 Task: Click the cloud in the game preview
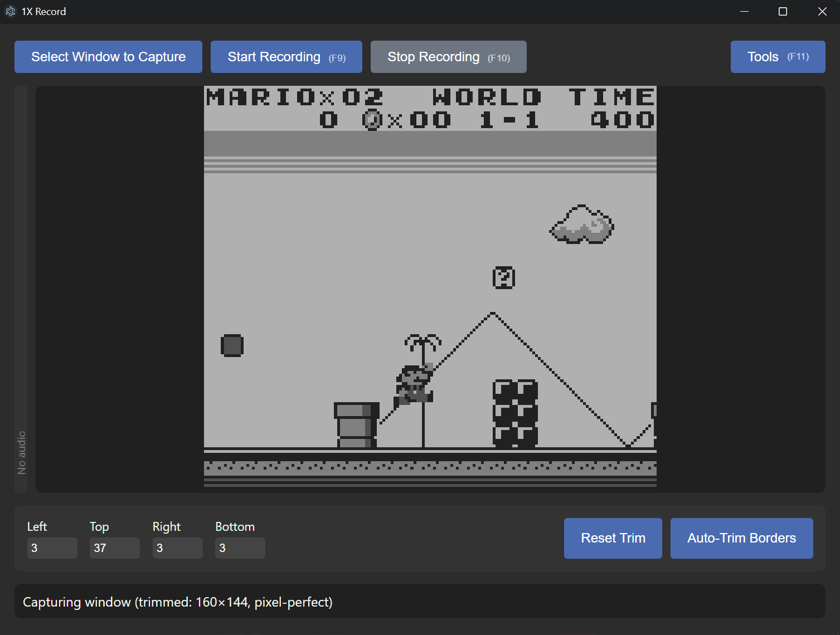pos(581,225)
